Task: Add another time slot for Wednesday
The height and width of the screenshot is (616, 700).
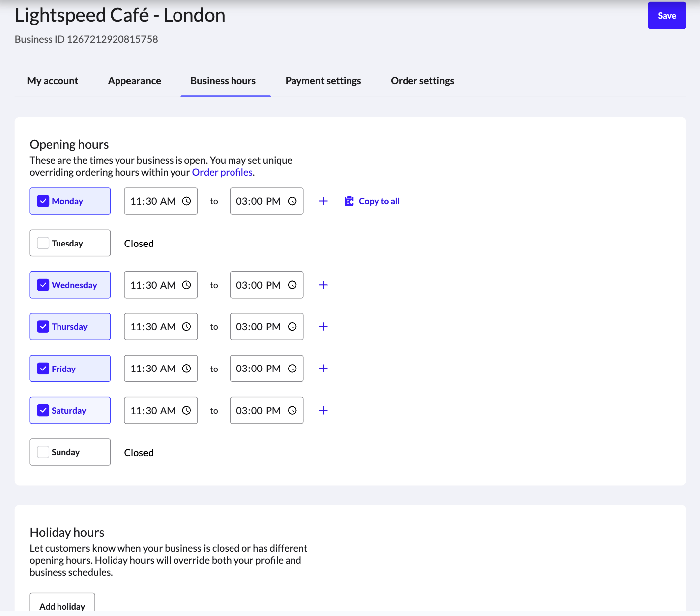Action: click(x=323, y=285)
